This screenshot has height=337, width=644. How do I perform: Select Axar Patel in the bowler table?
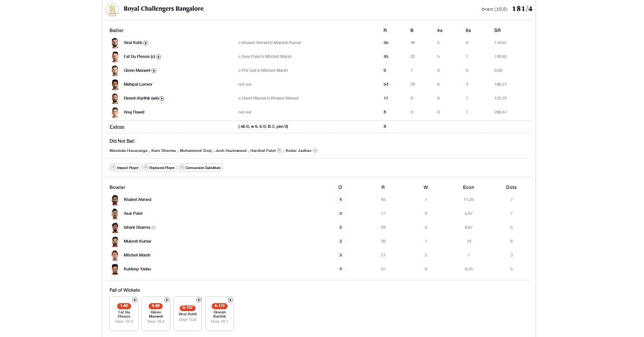133,213
